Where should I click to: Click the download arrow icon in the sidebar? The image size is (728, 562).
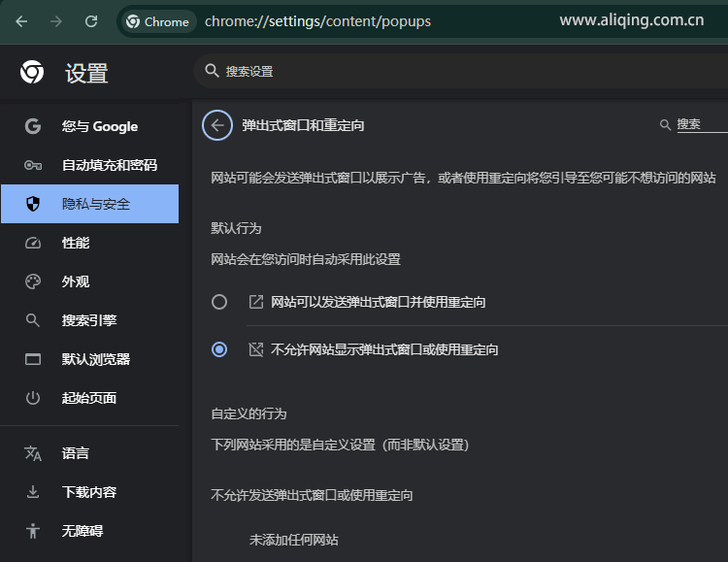pos(33,492)
